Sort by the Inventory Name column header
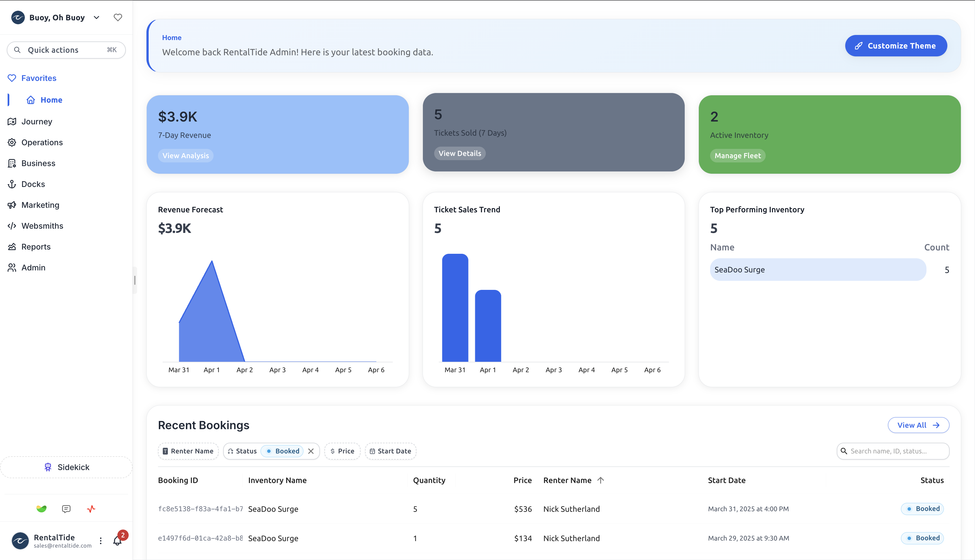Viewport: 975px width, 560px height. pyautogui.click(x=277, y=480)
